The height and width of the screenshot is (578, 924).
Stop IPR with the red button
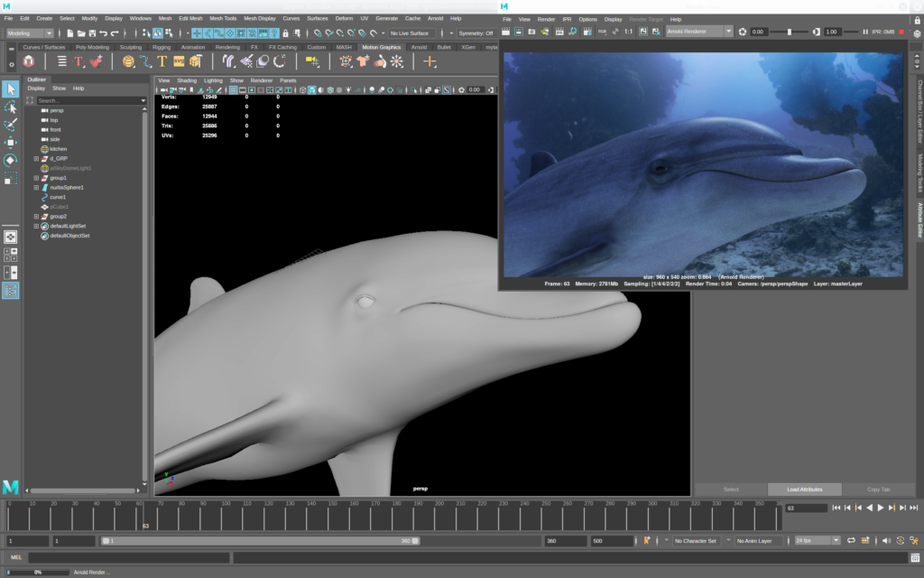tap(901, 32)
